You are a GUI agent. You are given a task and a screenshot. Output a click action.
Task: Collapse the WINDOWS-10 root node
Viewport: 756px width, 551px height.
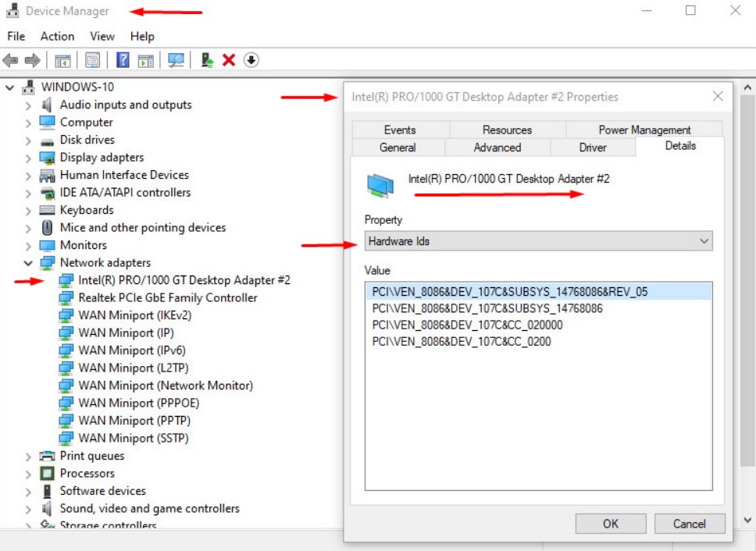(9, 87)
